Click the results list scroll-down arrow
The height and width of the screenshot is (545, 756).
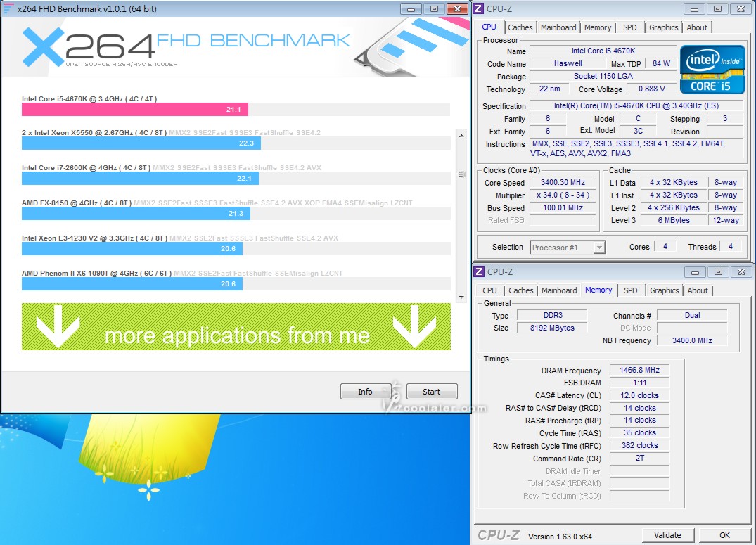click(461, 297)
